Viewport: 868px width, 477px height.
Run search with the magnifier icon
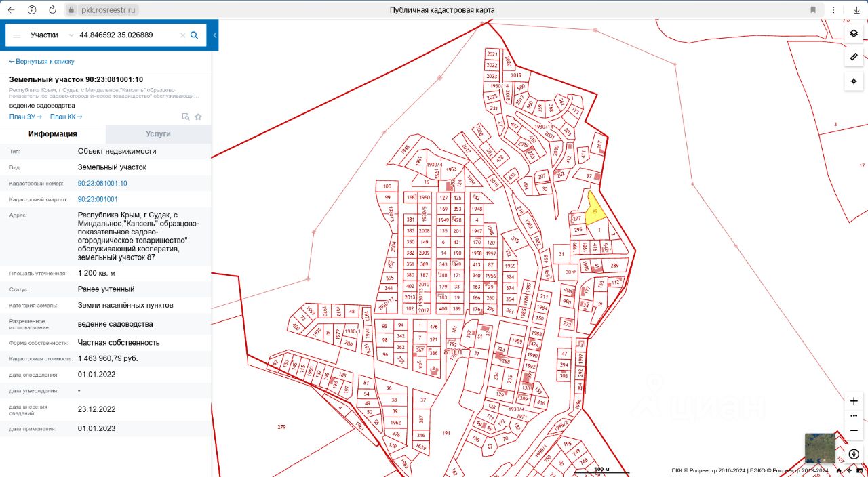pos(194,35)
